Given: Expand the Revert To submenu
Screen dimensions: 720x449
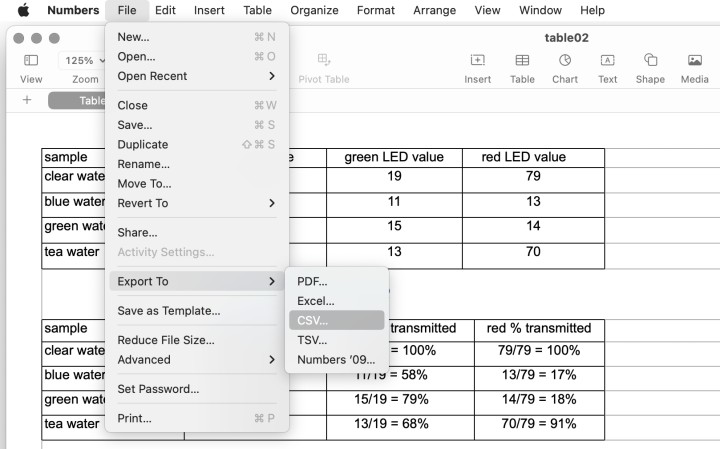Looking at the screenshot, I should click(x=197, y=203).
